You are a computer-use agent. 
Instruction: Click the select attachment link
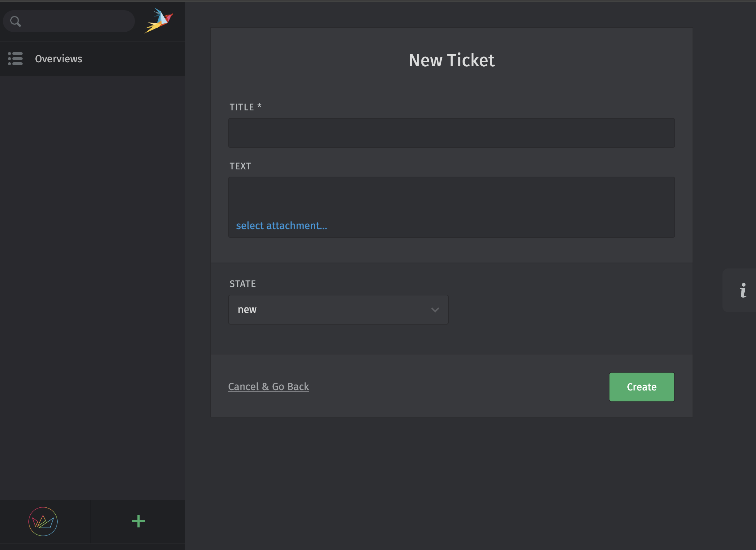point(281,225)
